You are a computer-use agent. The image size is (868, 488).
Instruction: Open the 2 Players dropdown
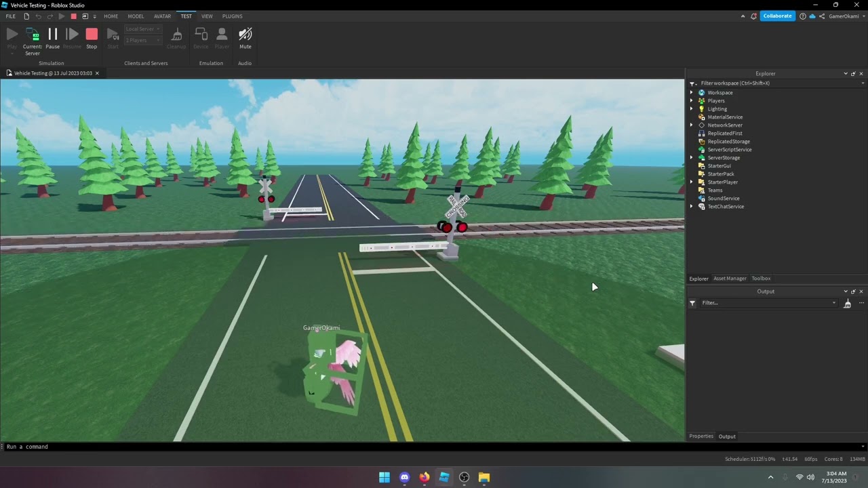(x=143, y=41)
